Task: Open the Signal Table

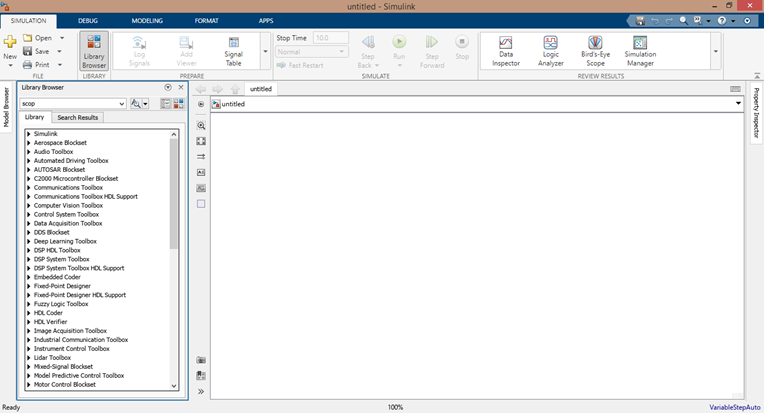Action: tap(234, 50)
